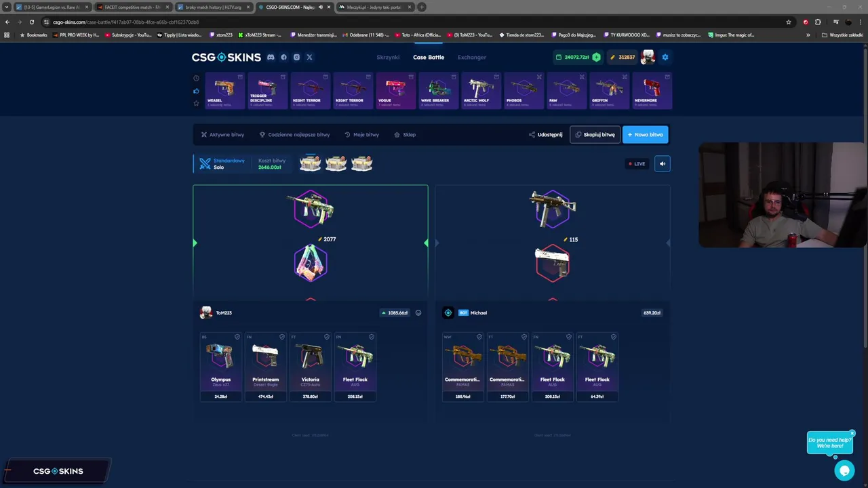Open a new browser tab
Viewport: 868px width, 488px height.
[x=421, y=7]
